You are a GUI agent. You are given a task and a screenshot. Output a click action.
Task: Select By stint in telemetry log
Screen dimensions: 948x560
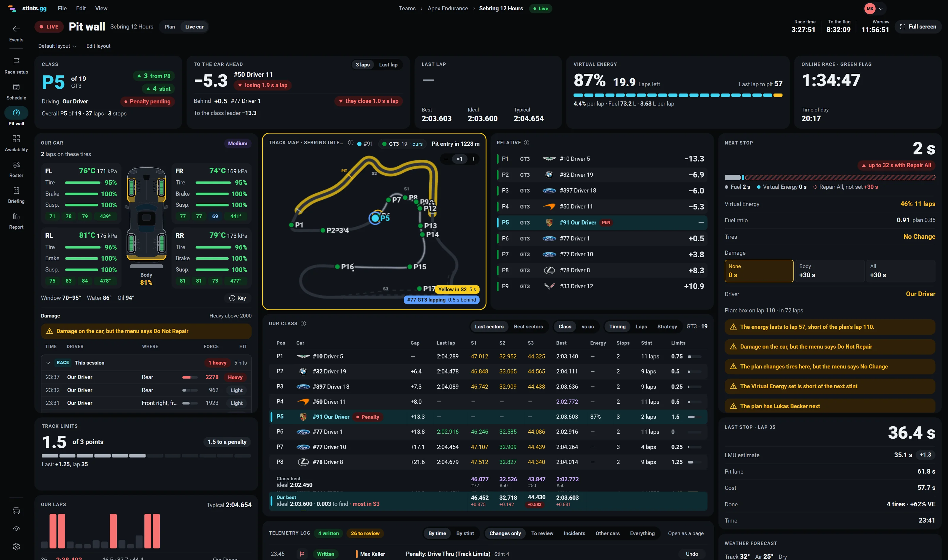[465, 533]
